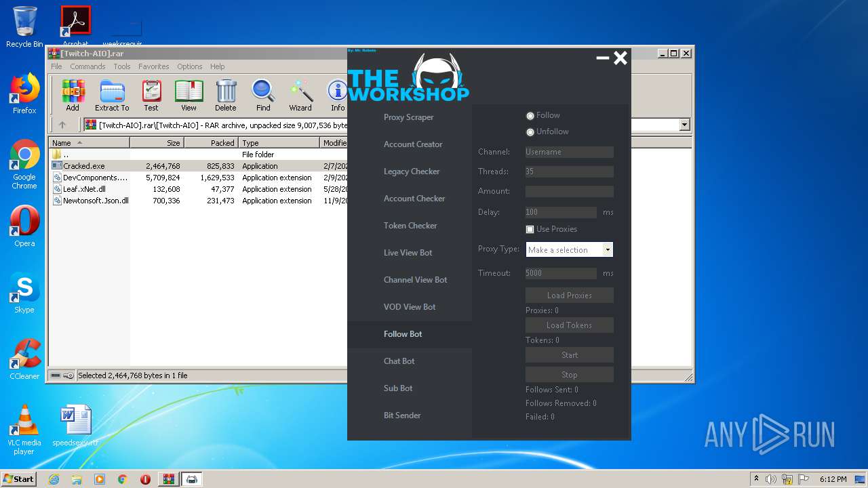Open the File menu in WinRAR
The image size is (868, 488).
(x=56, y=66)
